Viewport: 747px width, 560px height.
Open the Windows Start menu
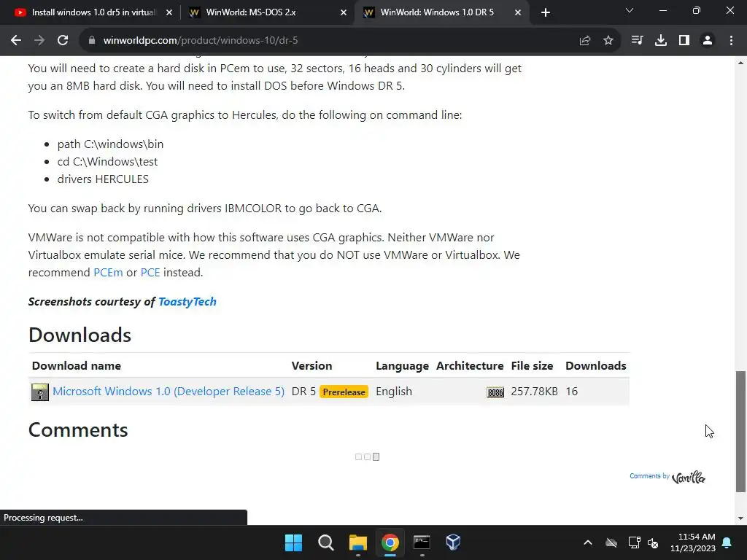click(293, 542)
